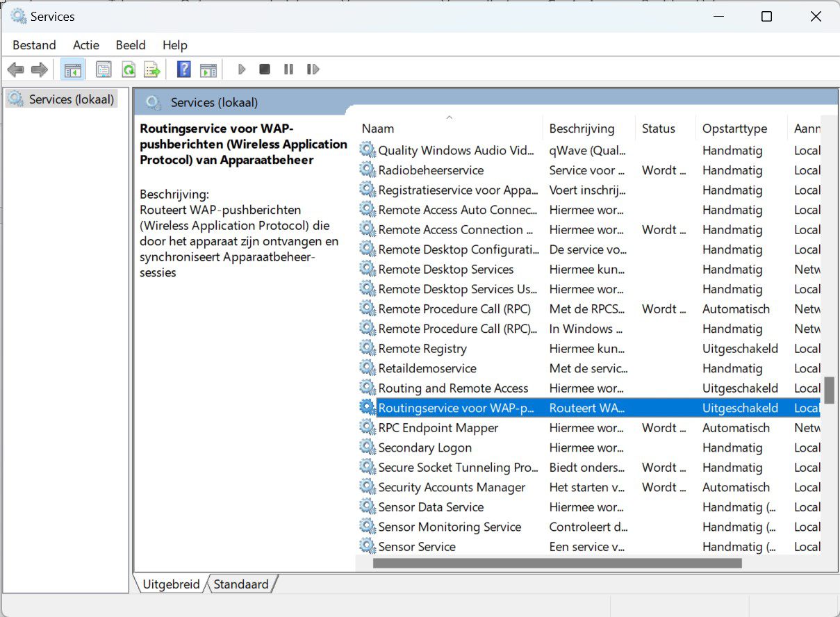This screenshot has height=617, width=840.
Task: Open Help with blue question mark icon
Action: click(184, 69)
